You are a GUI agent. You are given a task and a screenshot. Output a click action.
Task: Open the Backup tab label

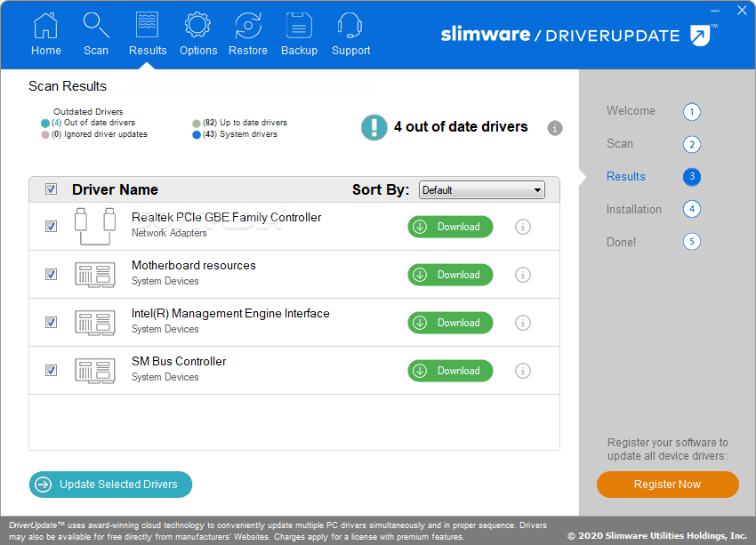(x=299, y=50)
